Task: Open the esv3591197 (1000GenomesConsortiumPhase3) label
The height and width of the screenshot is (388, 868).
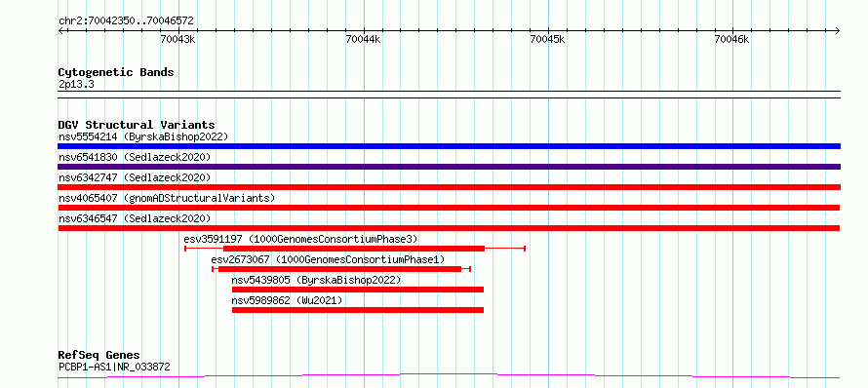Action: click(x=300, y=239)
